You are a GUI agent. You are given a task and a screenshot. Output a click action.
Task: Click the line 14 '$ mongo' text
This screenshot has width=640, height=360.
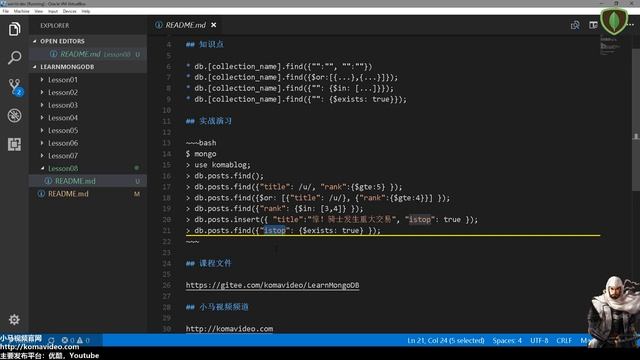point(201,154)
